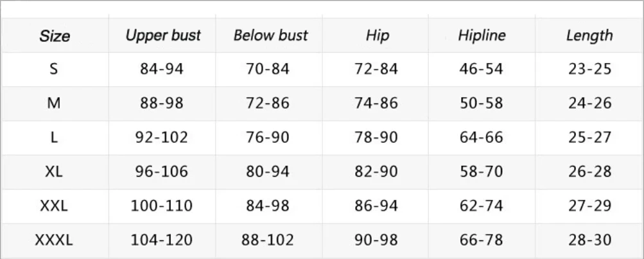Click the 104-120 upper bust cell
The image size is (644, 259).
click(x=161, y=240)
